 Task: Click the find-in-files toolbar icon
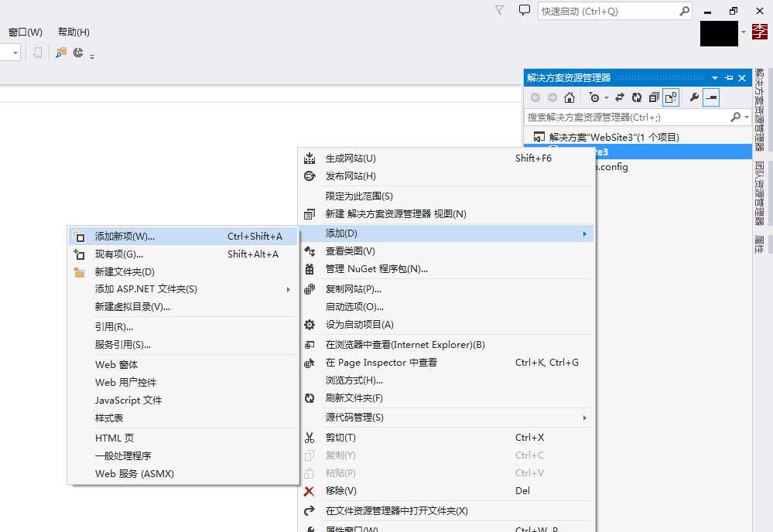tap(61, 53)
